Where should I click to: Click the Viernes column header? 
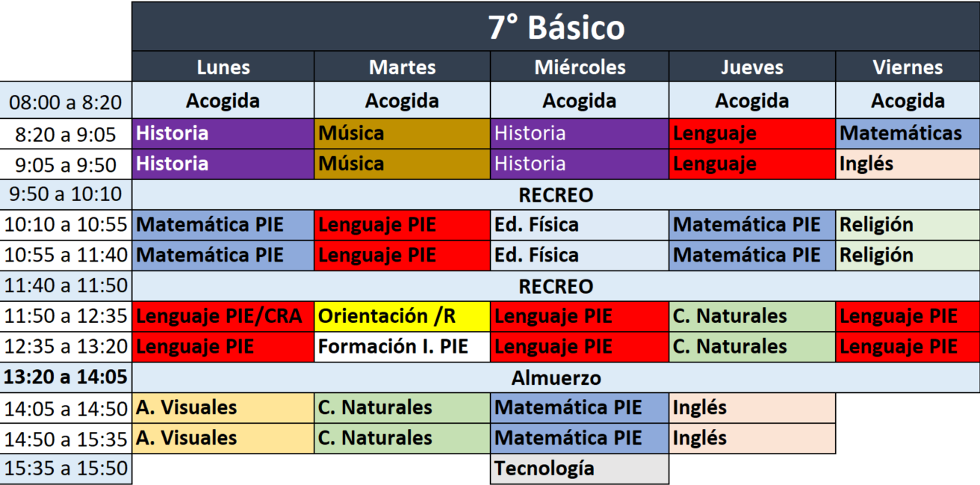(x=908, y=67)
